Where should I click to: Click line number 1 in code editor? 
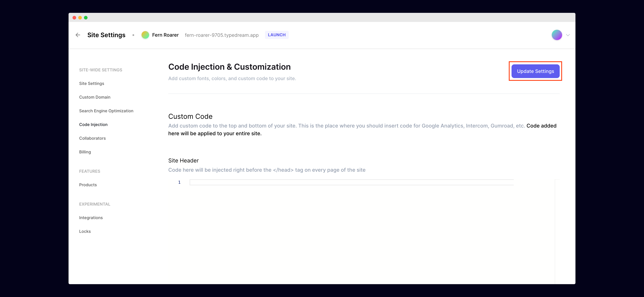pos(179,182)
